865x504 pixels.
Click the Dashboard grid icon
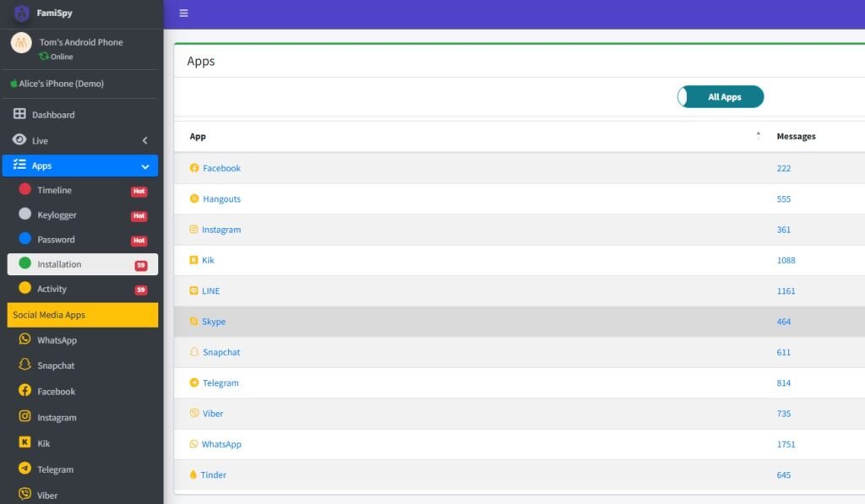tap(19, 114)
